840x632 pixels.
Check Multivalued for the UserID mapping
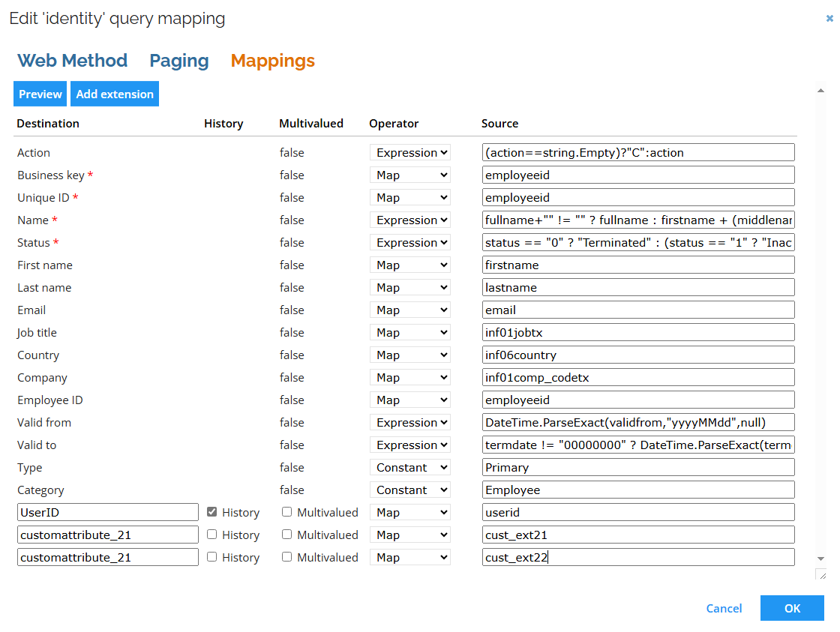287,512
